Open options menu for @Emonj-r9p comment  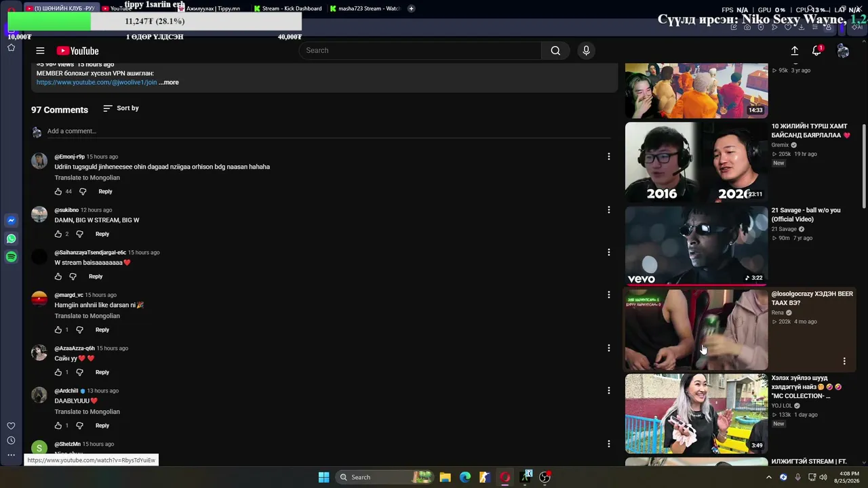609,157
